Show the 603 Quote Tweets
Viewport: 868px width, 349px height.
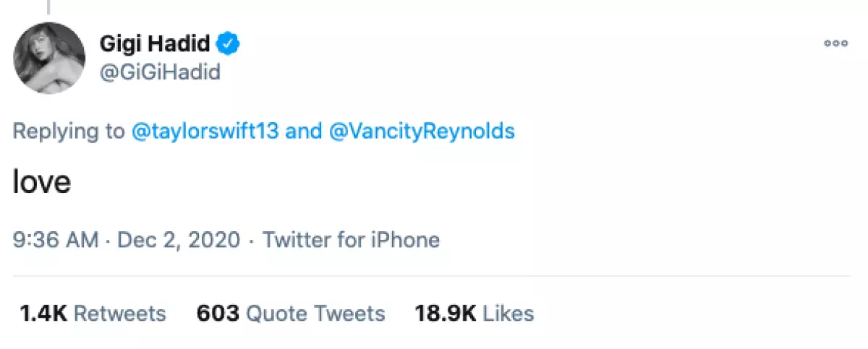pyautogui.click(x=291, y=313)
